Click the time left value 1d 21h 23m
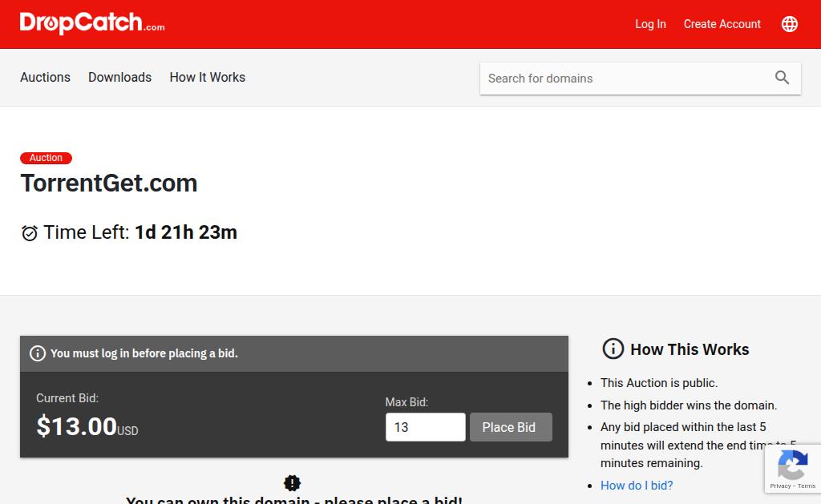The width and height of the screenshot is (821, 504). (186, 232)
